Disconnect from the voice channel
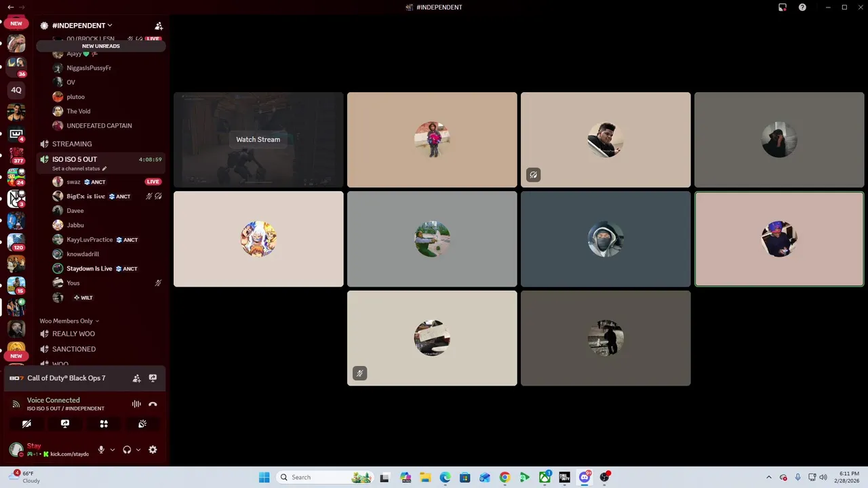868x488 pixels. 153,404
